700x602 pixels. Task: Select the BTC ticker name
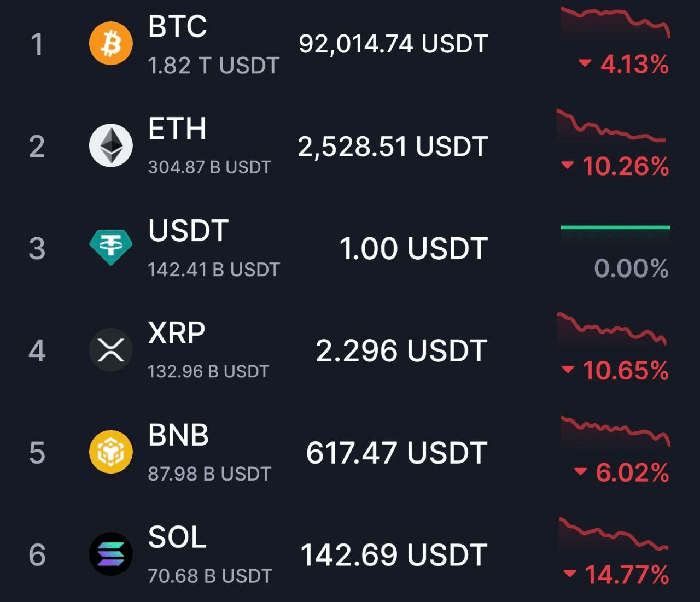point(178,26)
